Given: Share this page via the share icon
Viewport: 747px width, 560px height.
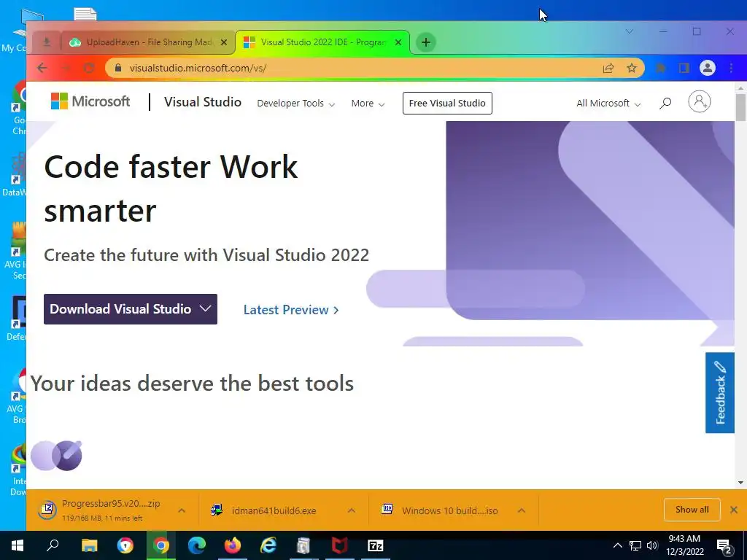Looking at the screenshot, I should coord(608,68).
